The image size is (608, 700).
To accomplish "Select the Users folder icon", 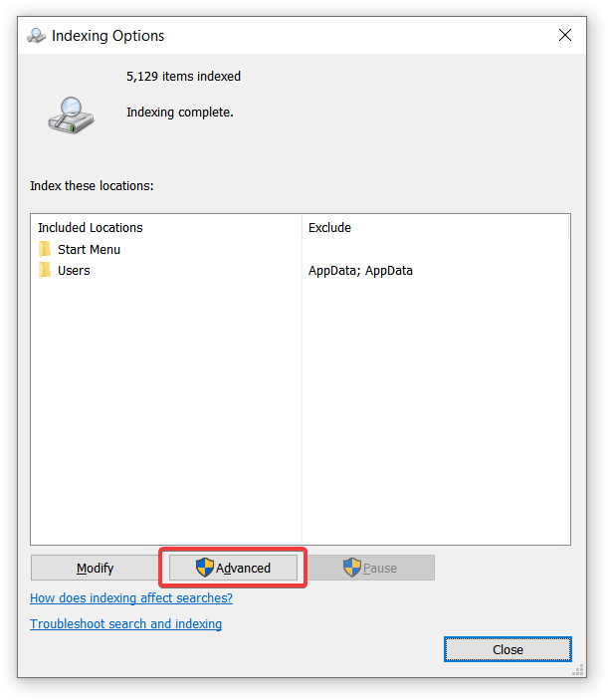I will pos(45,270).
